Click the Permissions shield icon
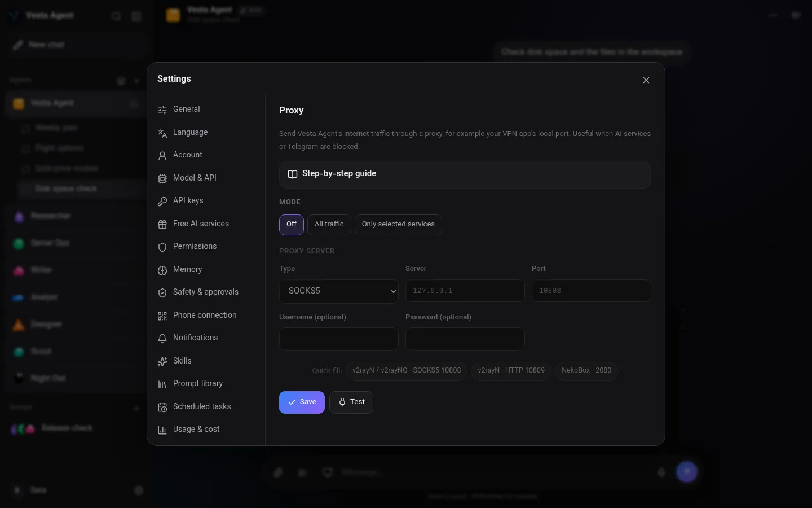Image resolution: width=812 pixels, height=508 pixels. click(x=162, y=247)
